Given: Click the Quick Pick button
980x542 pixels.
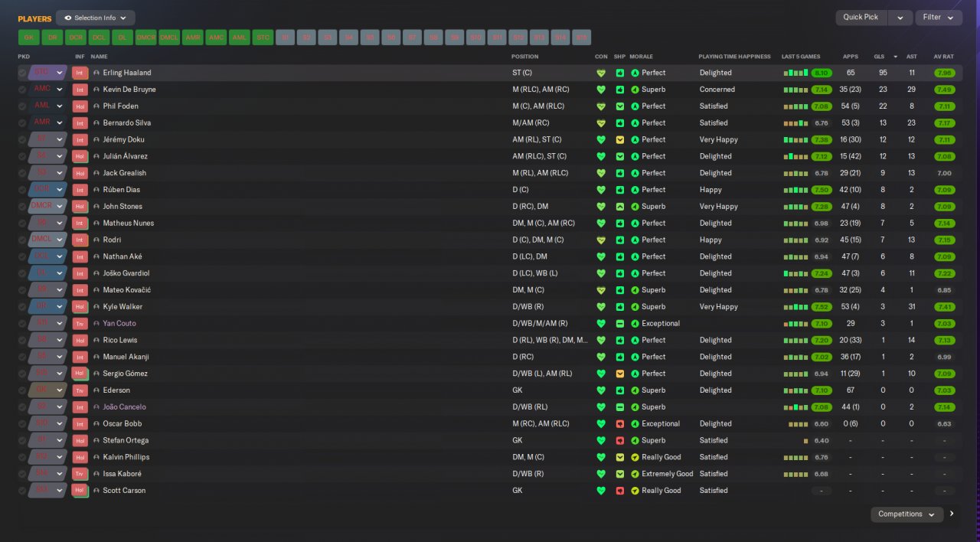Looking at the screenshot, I should pos(861,18).
